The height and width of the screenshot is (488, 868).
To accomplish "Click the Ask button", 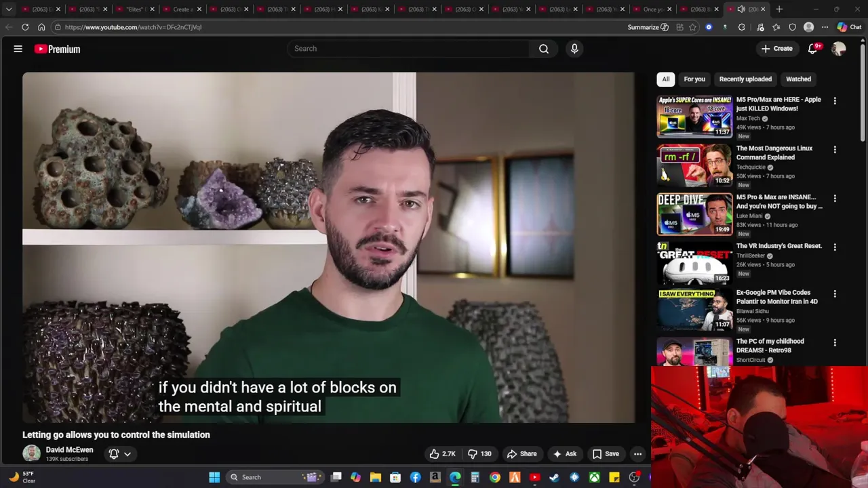I will (x=564, y=454).
